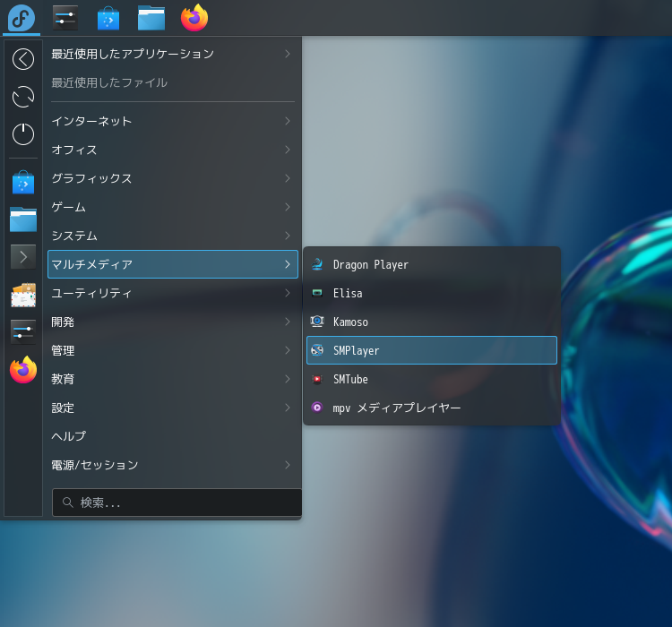Expand 最近使用したアプリケーション submenu arrow
Screen dimensions: 672x627
pos(288,54)
